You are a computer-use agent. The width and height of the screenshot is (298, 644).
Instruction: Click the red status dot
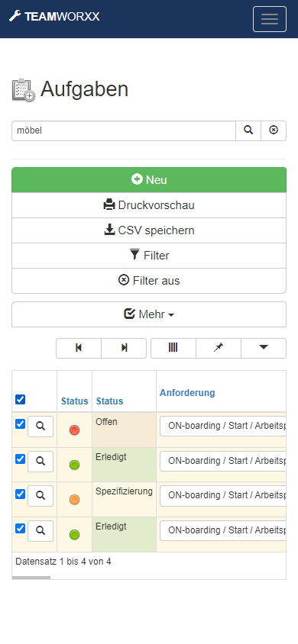tap(74, 430)
